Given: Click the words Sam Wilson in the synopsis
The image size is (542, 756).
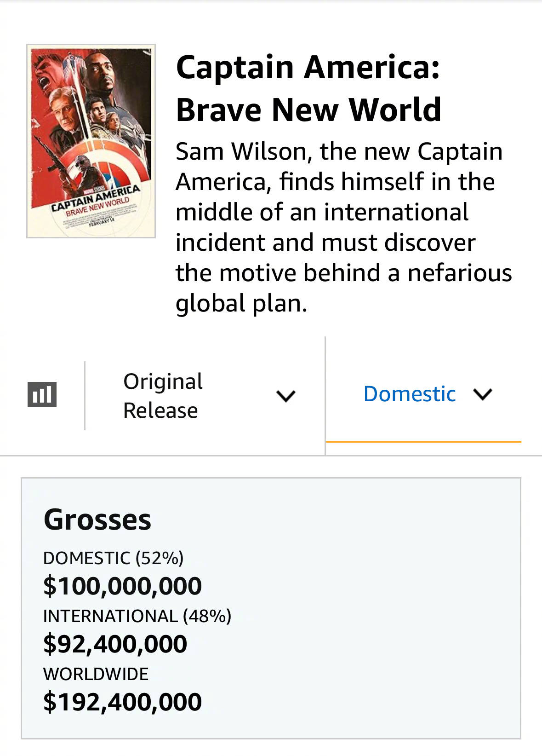Looking at the screenshot, I should click(x=241, y=151).
